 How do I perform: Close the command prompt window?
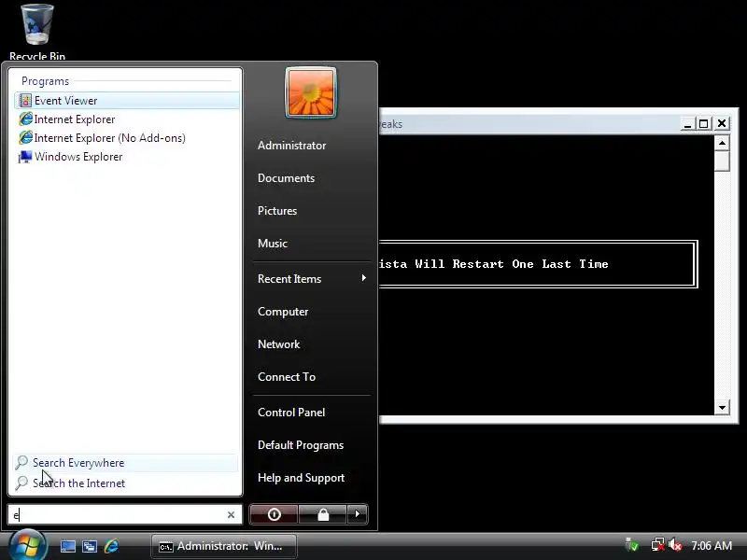pyautogui.click(x=722, y=124)
